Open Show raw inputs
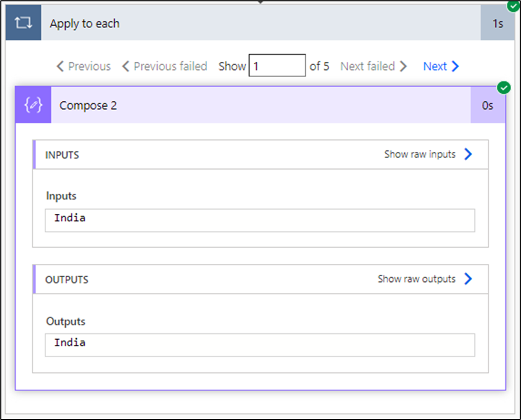 tap(420, 154)
